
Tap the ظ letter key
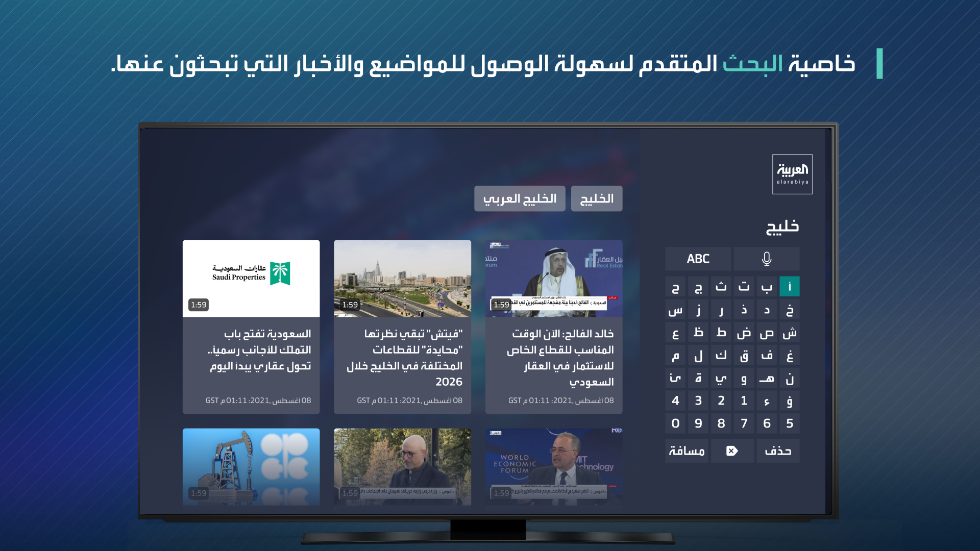click(698, 333)
